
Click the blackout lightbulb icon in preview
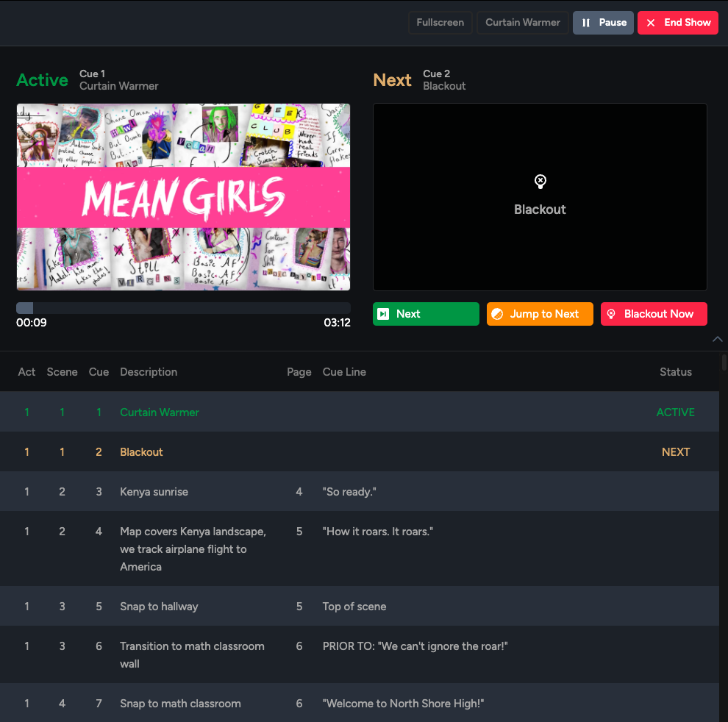[540, 181]
